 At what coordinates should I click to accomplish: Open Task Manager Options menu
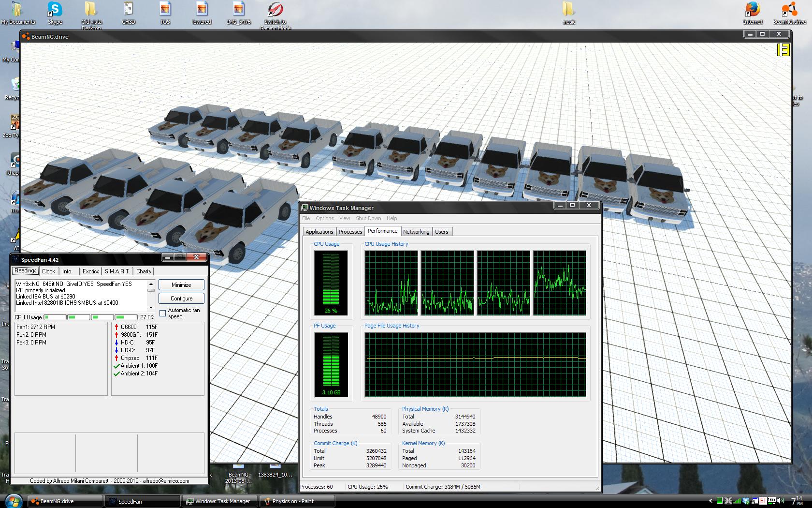point(325,218)
